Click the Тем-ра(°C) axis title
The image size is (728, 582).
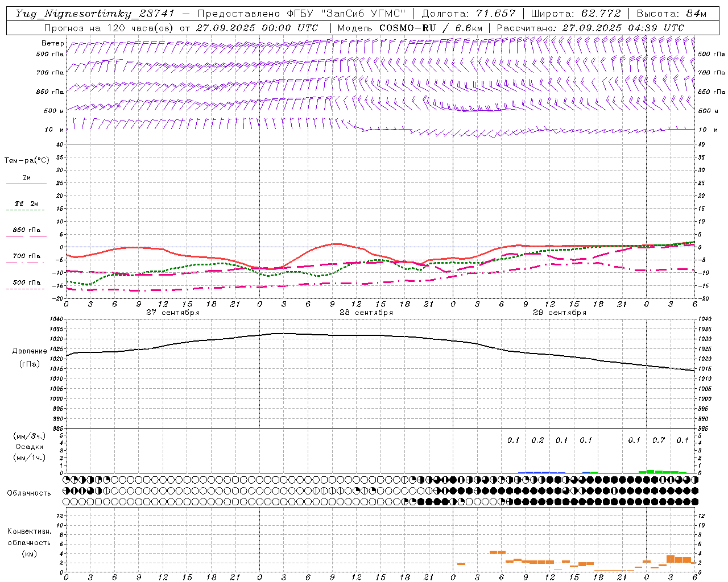point(27,161)
